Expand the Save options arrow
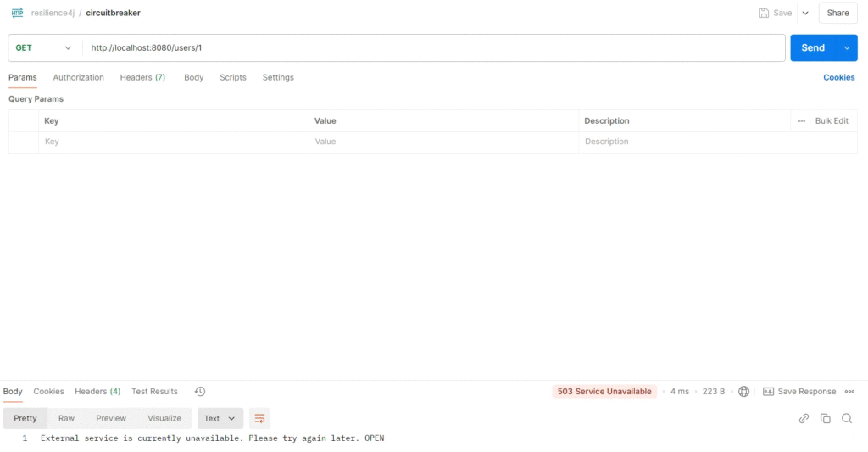Image resolution: width=868 pixels, height=452 pixels. tap(805, 13)
